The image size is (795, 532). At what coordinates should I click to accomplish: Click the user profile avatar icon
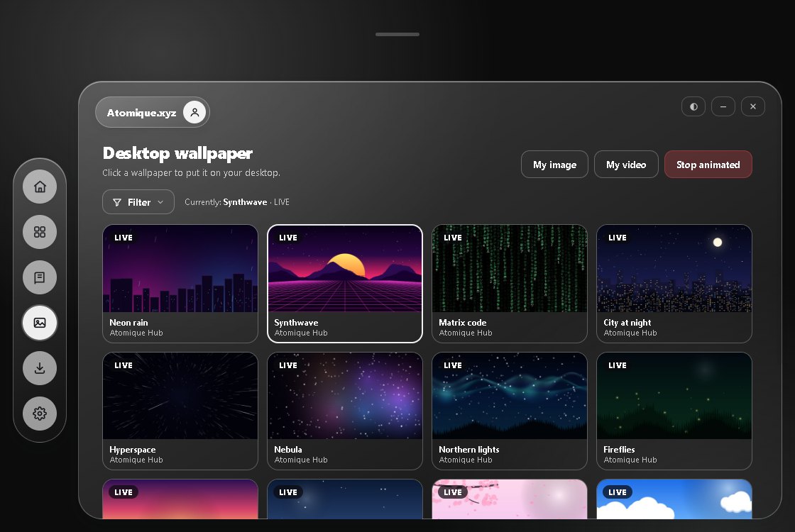[194, 113]
